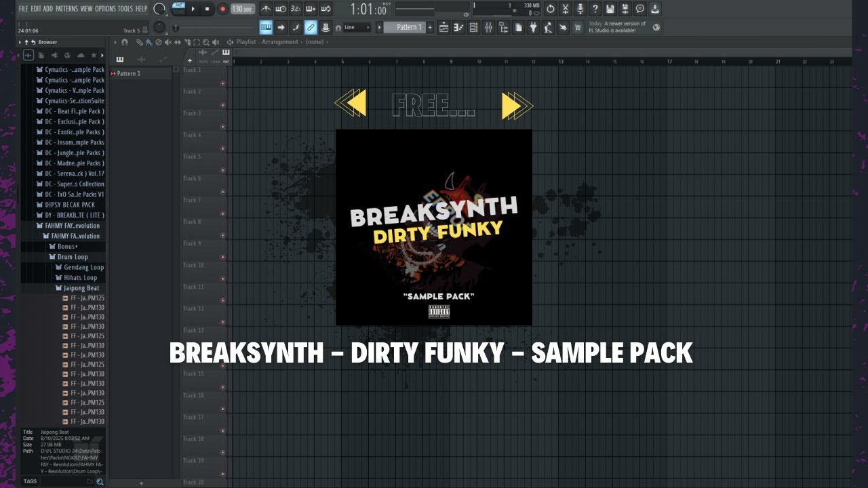Click the export/render download icon
The width and height of the screenshot is (868, 488).
coord(655,9)
